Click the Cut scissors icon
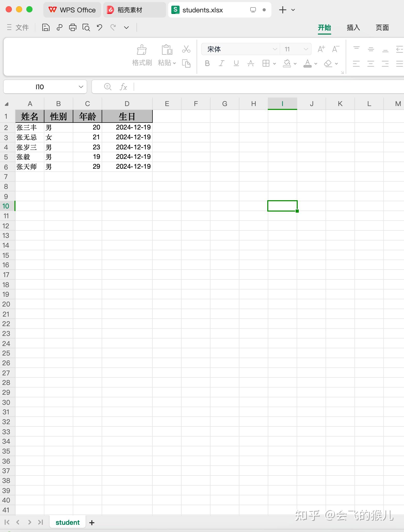This screenshot has width=404, height=532. click(186, 49)
